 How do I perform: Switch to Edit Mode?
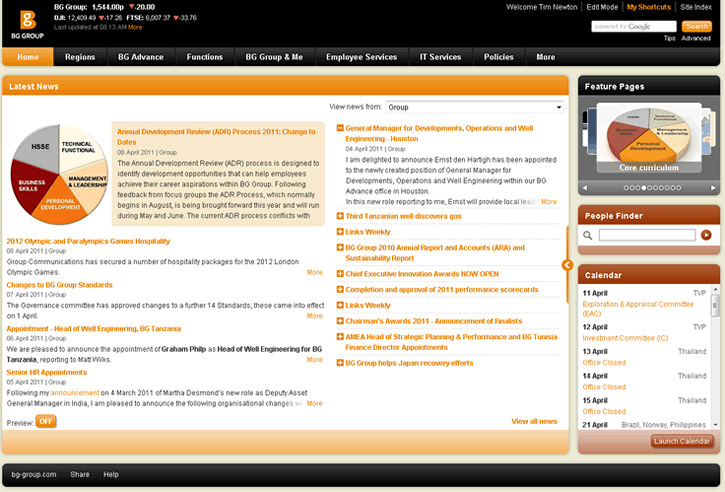click(602, 7)
